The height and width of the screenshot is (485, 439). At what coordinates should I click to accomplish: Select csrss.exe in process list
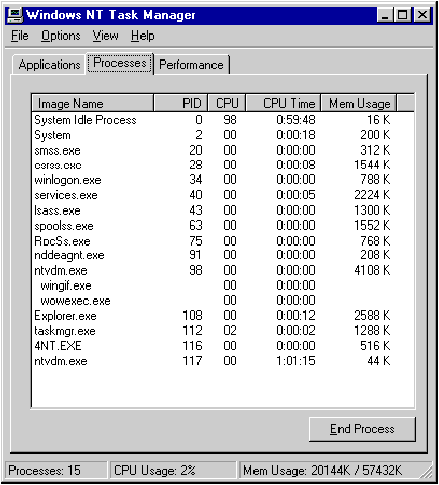click(223, 165)
